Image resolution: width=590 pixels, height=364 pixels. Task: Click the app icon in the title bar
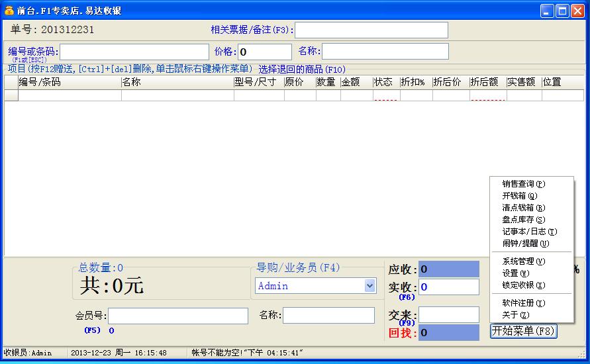(x=9, y=11)
